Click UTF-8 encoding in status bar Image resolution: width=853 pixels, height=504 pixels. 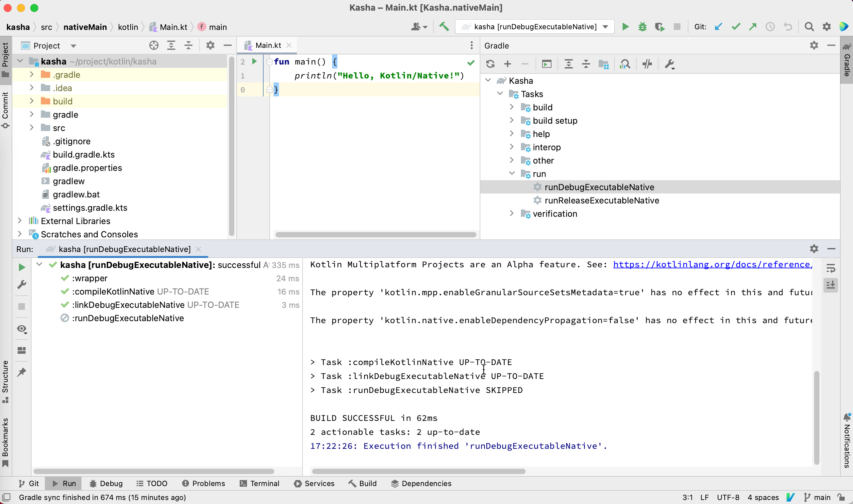(728, 497)
